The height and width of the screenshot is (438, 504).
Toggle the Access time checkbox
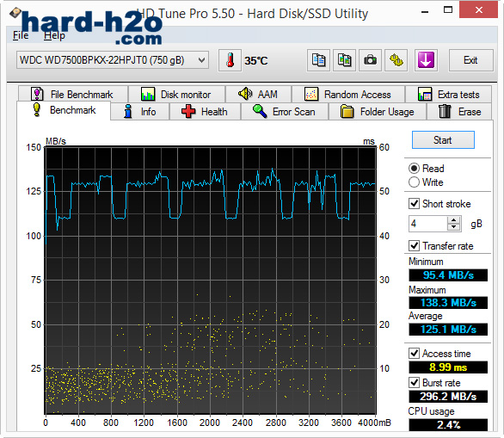click(x=414, y=354)
